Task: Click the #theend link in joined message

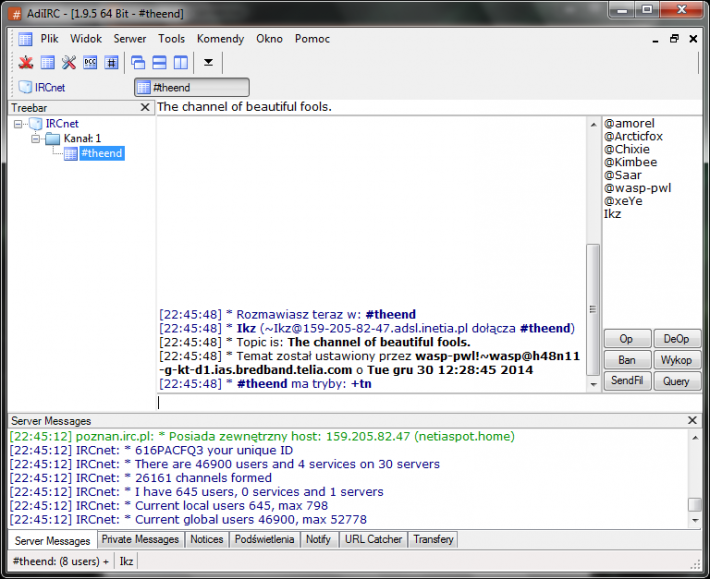Action: 547,328
